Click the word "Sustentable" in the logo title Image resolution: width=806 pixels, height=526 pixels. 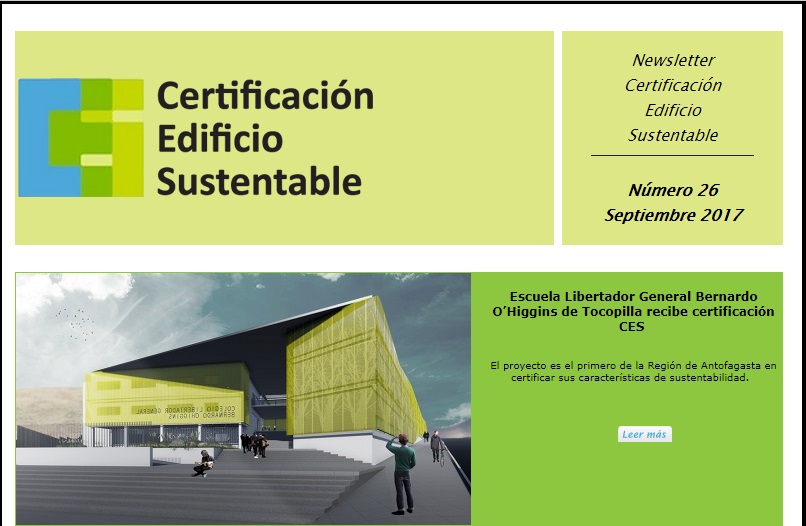click(x=259, y=181)
